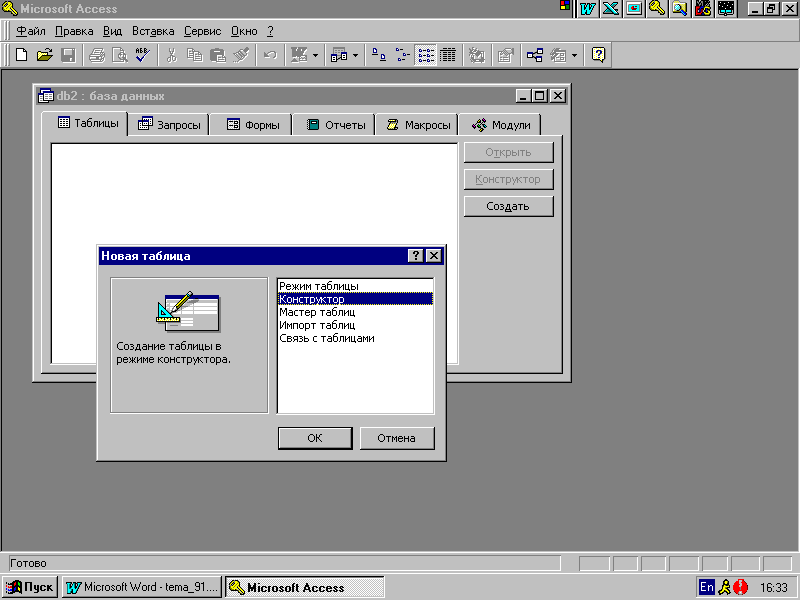800x600 pixels.
Task: Open the Вид menu
Action: tap(112, 31)
